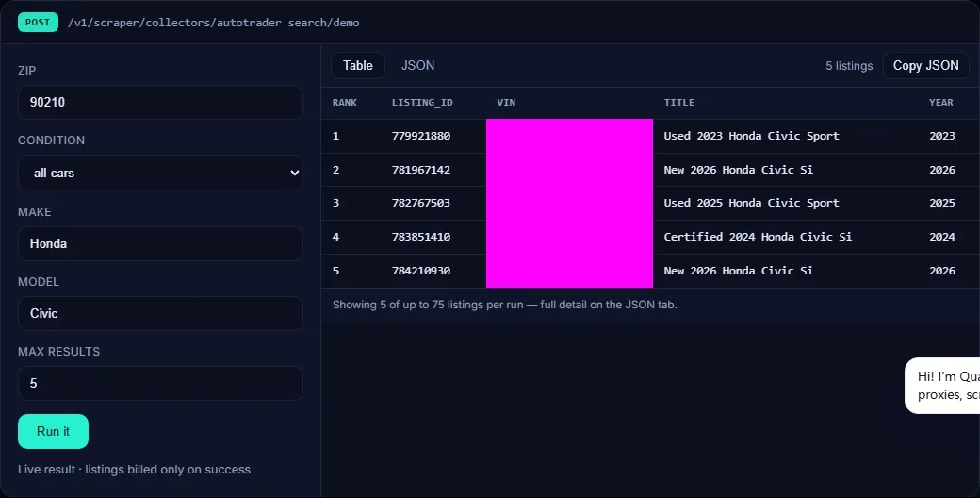Click the dropdown chevron on the CONDITION select
This screenshot has width=980, height=498.
coord(294,173)
